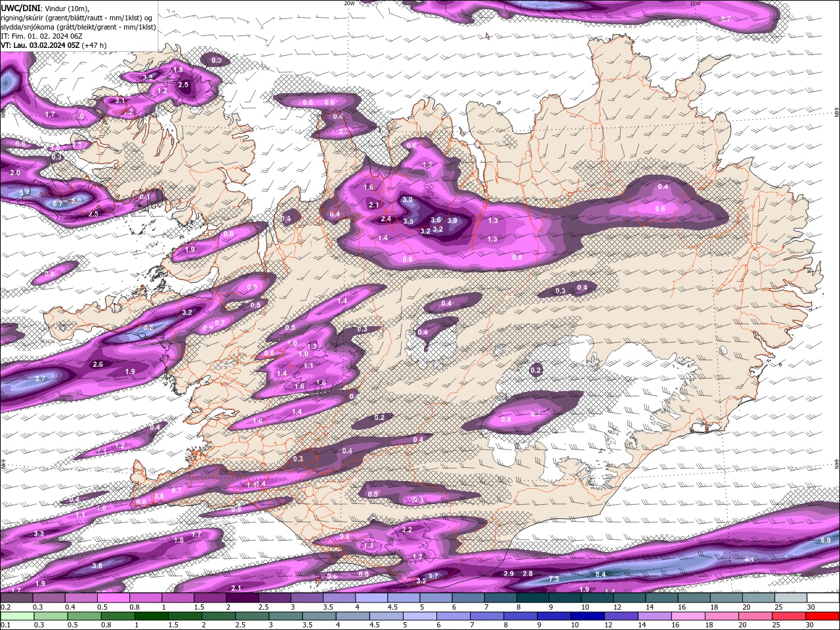The height and width of the screenshot is (630, 840).
Task: Click the UWC/DINI title text
Action: coord(20,7)
